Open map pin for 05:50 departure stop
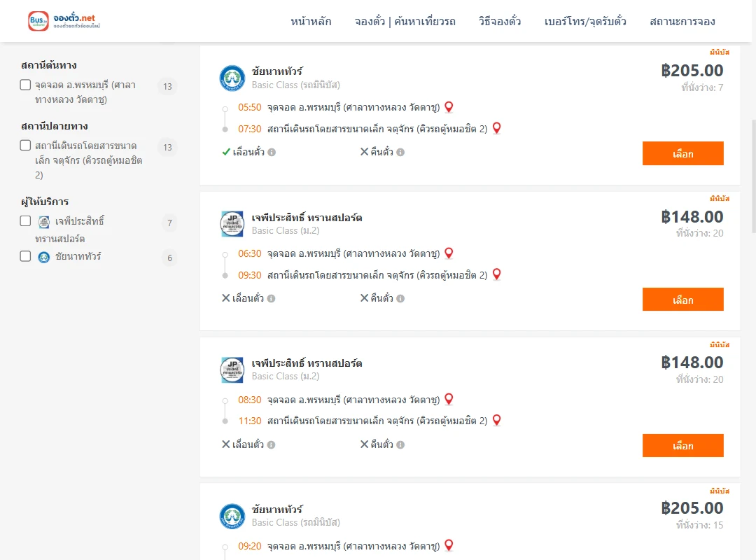This screenshot has height=560, width=756. (x=449, y=107)
